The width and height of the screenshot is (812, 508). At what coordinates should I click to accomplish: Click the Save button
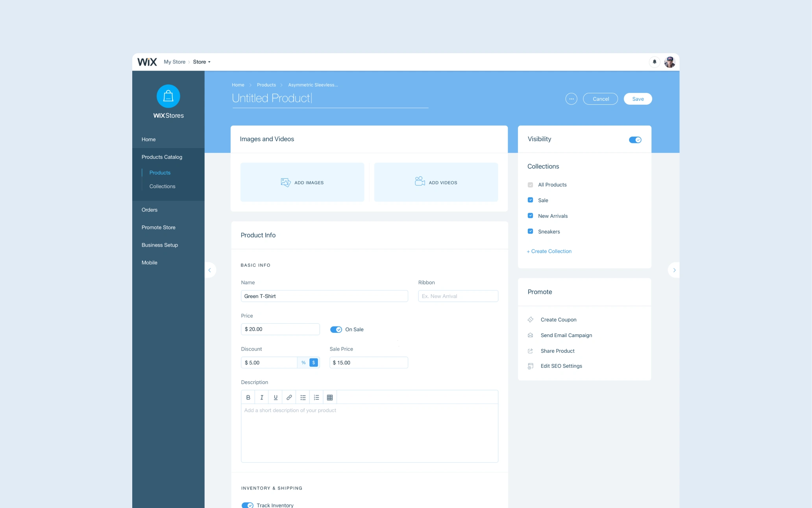tap(638, 99)
